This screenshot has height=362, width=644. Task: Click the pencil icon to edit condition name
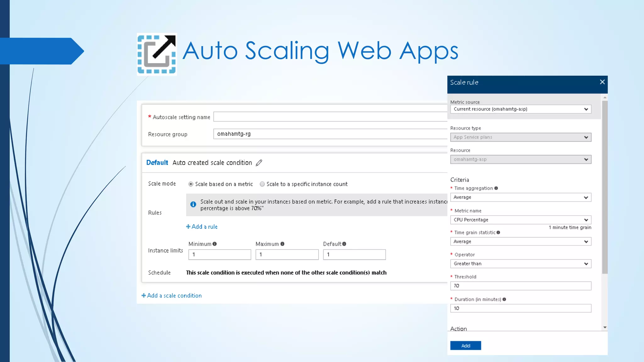coord(259,163)
